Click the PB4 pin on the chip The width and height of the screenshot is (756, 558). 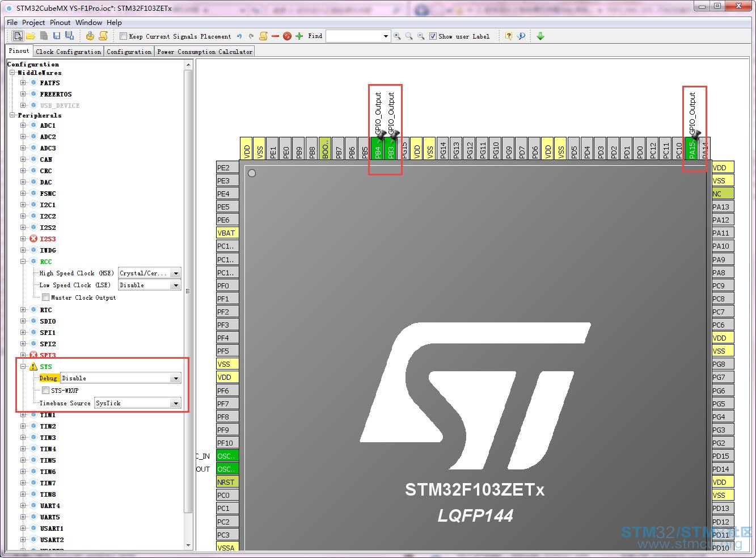[x=378, y=151]
